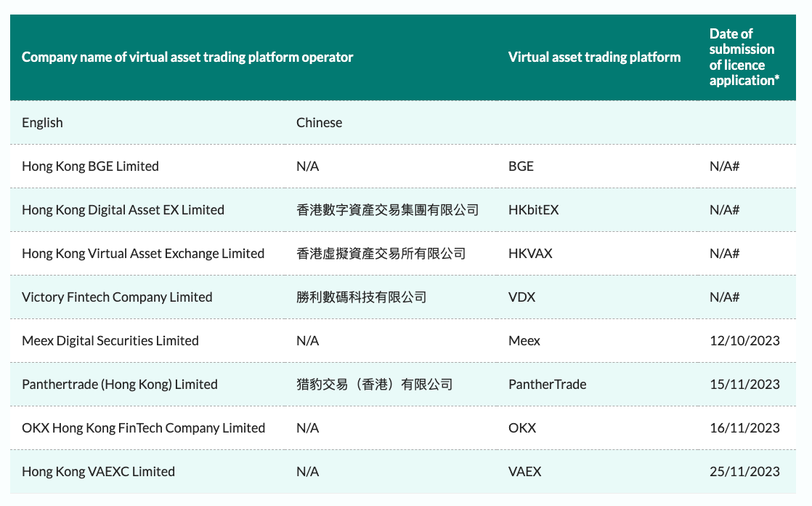Image resolution: width=812 pixels, height=506 pixels.
Task: Select the 'English' subheader cell
Action: tap(42, 123)
